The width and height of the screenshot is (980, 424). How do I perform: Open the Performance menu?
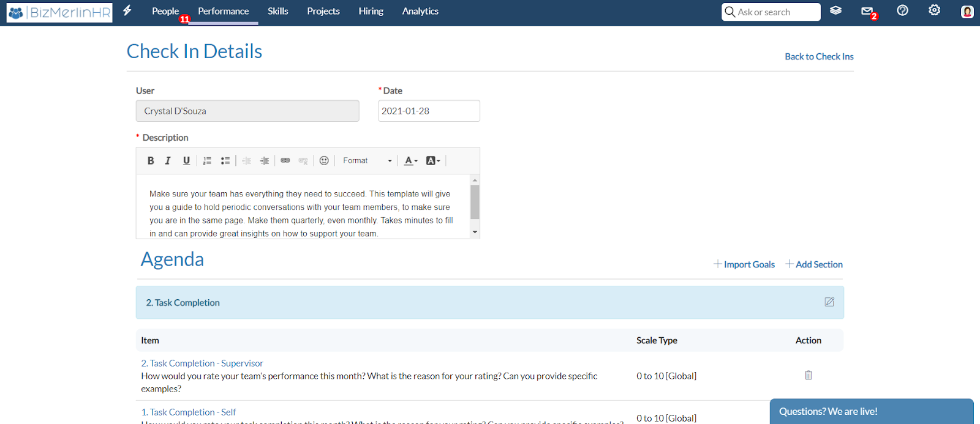[x=224, y=11]
